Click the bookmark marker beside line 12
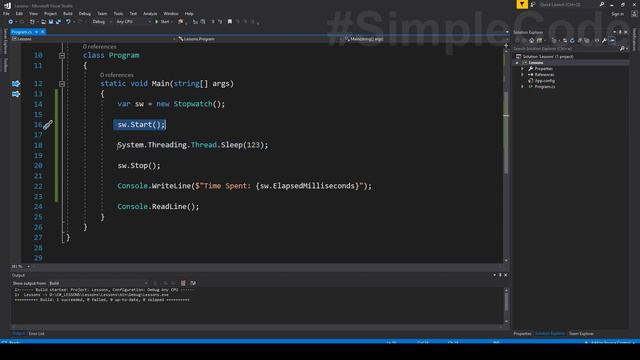Screen dimensions: 640x360 (16, 84)
